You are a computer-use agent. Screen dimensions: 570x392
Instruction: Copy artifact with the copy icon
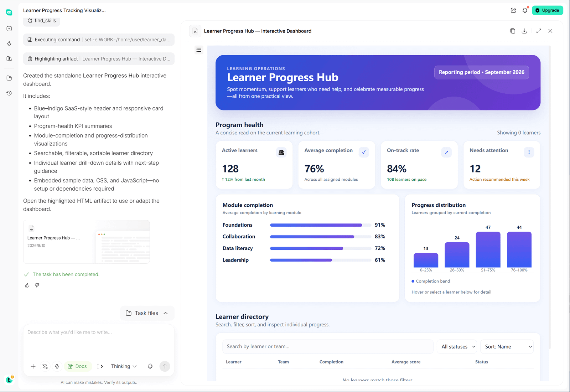tap(513, 31)
